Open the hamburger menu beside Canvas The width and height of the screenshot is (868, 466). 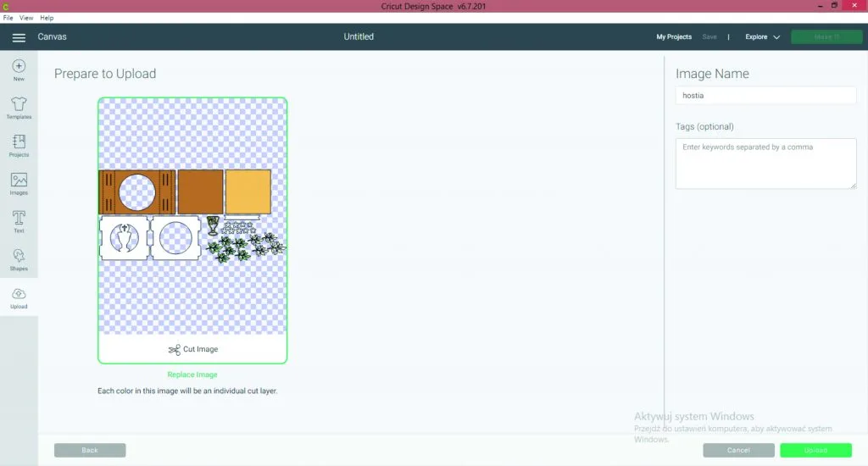click(x=19, y=37)
